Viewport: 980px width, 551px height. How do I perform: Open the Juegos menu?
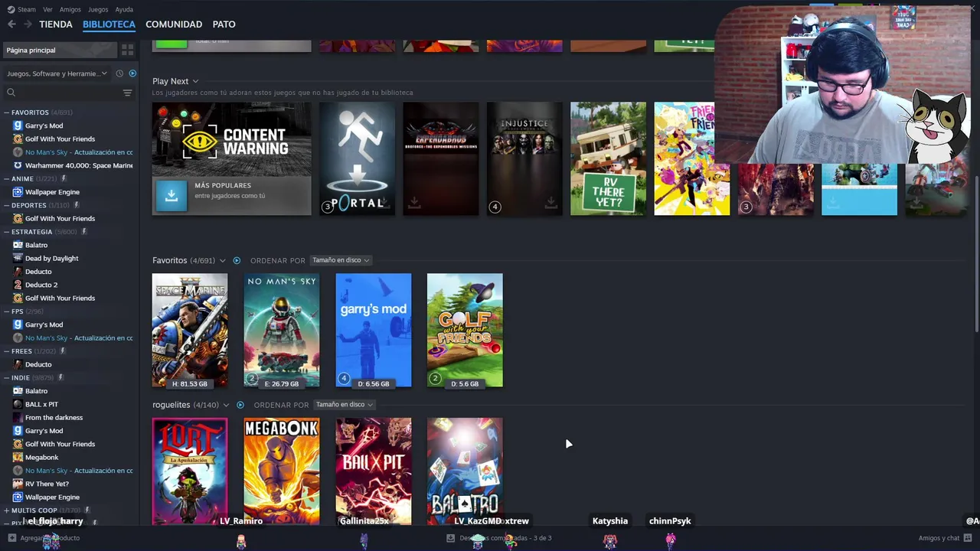98,9
